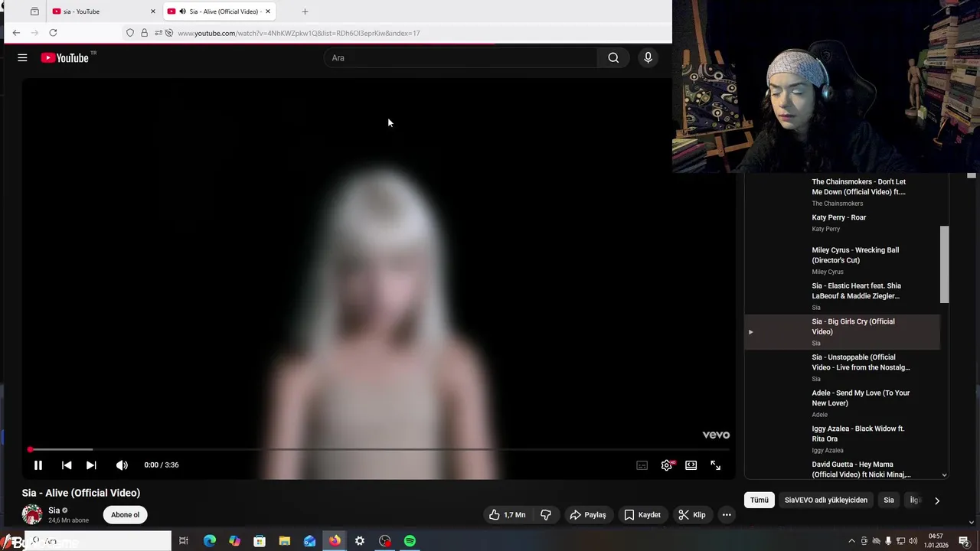Play 'Iggy Azalea - Black Widow' from playlist
980x551 pixels.
[842, 439]
